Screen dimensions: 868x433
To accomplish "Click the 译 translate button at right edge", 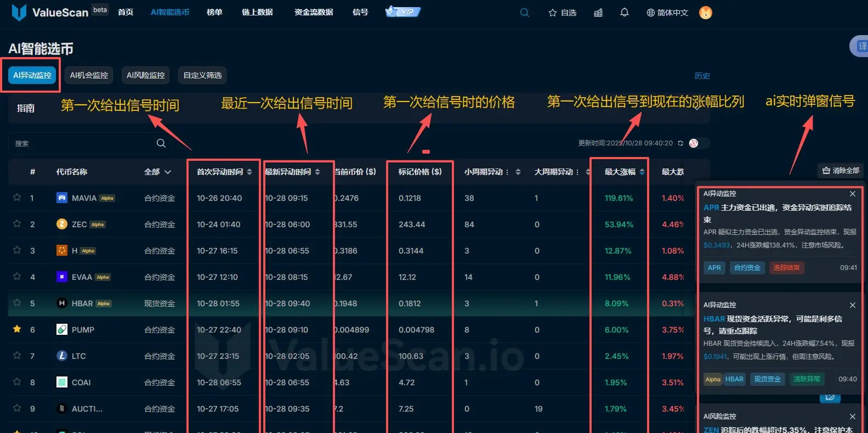I will point(860,46).
